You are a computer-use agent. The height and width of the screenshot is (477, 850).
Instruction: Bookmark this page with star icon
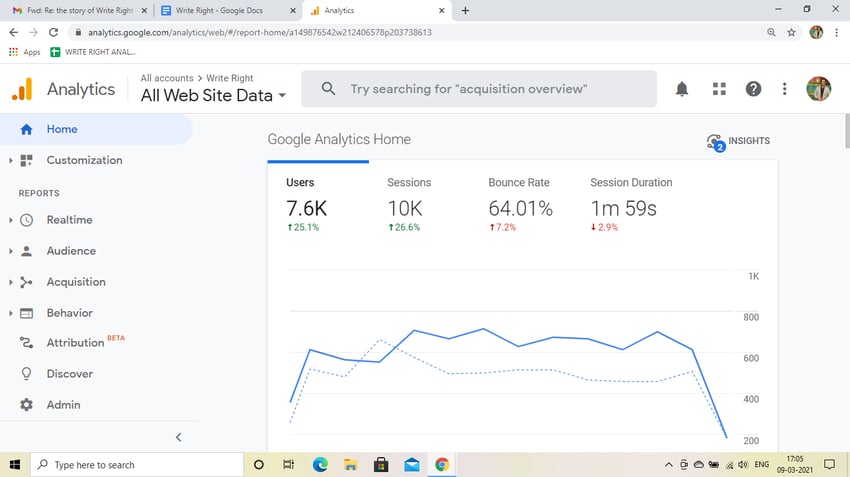click(x=791, y=33)
